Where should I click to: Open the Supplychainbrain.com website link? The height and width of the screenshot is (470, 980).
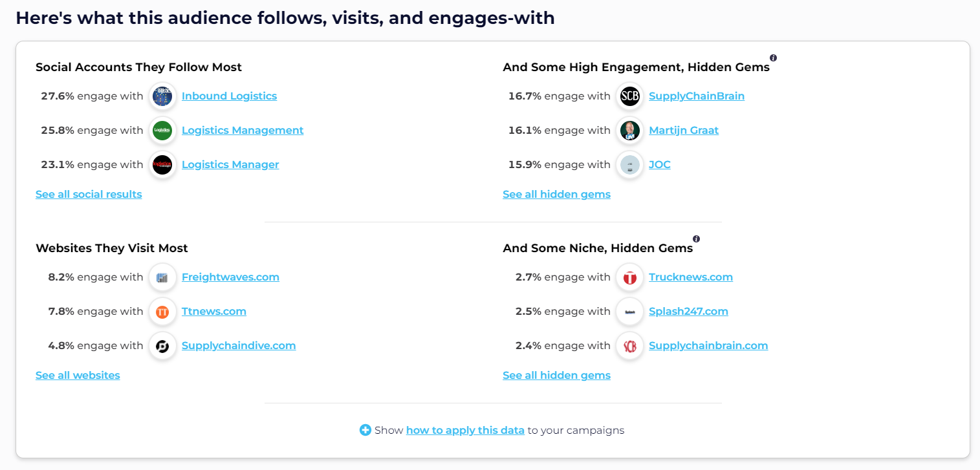tap(708, 345)
